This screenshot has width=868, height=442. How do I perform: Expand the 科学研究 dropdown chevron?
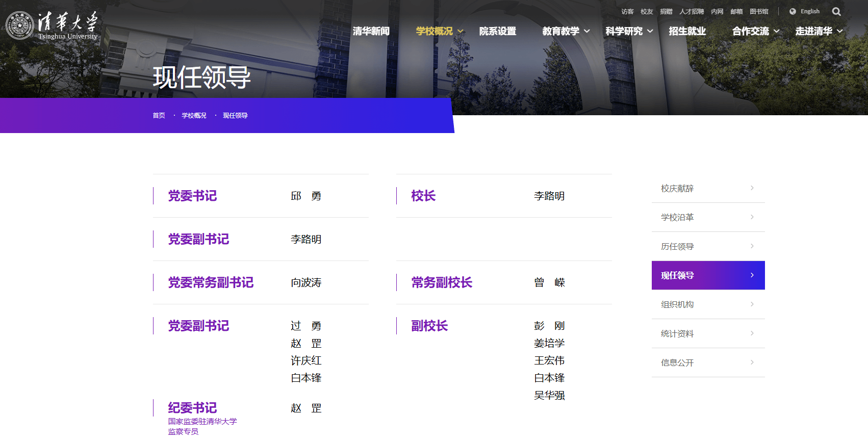tap(650, 31)
